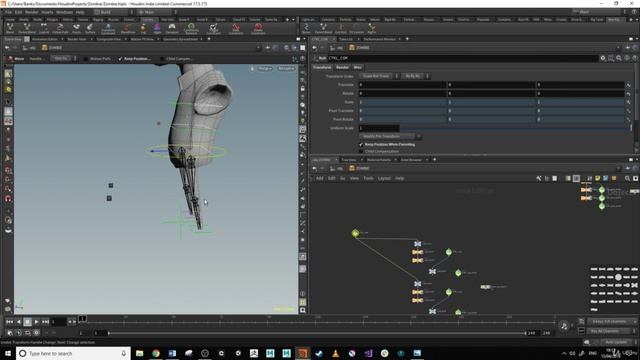Screen dimensions: 640x360
Task: Select the Follow Path shelf tool
Action: point(60,28)
